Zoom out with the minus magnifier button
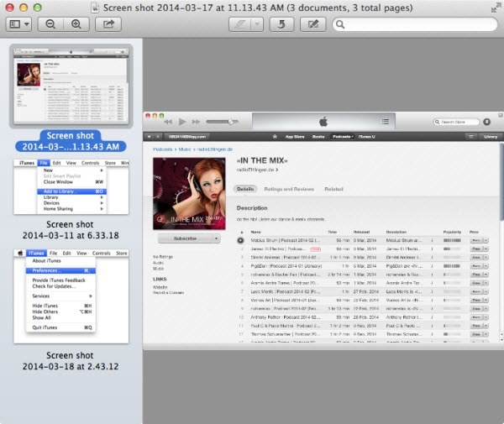The width and height of the screenshot is (504, 424). point(50,24)
